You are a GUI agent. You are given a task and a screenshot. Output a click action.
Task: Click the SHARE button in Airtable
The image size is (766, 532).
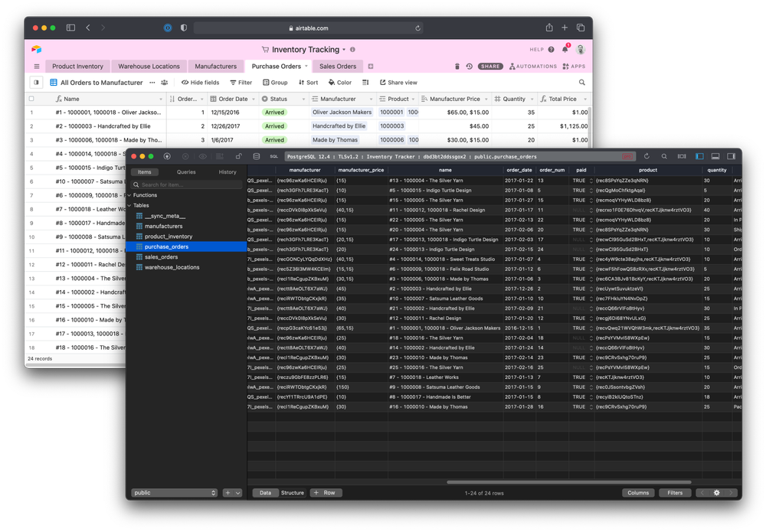coord(490,67)
